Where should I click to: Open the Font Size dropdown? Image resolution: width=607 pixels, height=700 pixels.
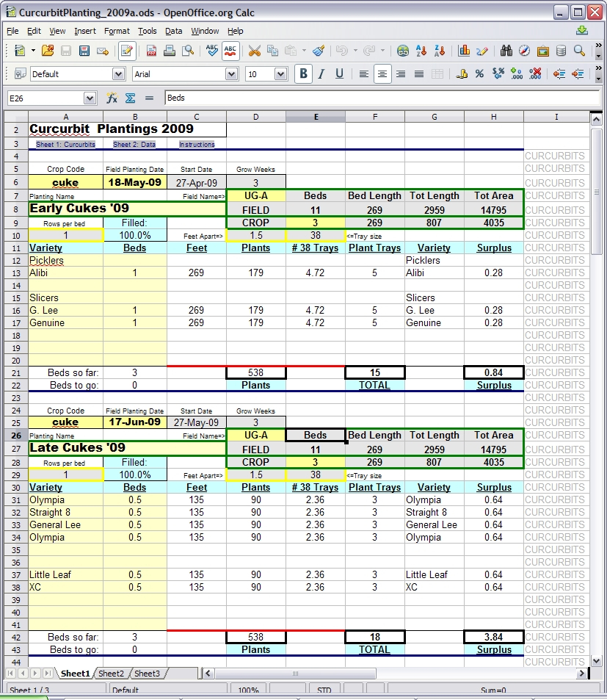point(280,74)
